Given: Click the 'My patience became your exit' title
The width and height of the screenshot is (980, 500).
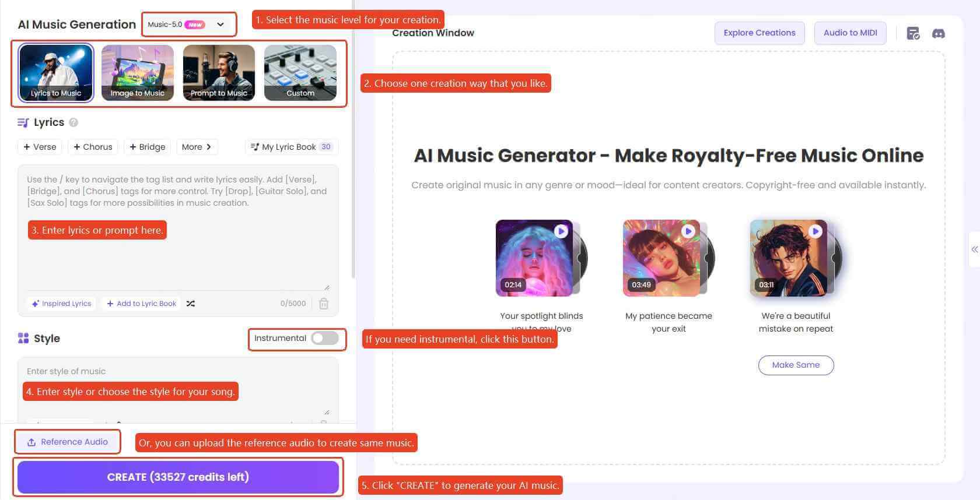Looking at the screenshot, I should pos(668,322).
